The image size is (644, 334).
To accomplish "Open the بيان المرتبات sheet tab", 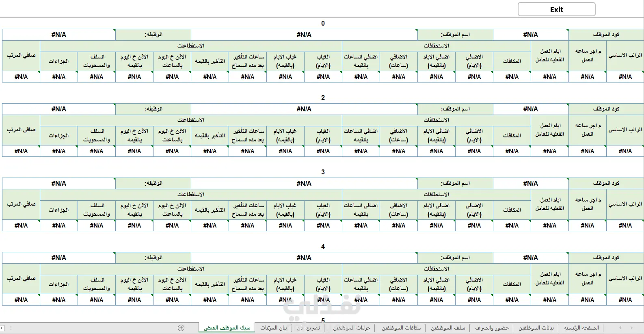I will point(273,328).
